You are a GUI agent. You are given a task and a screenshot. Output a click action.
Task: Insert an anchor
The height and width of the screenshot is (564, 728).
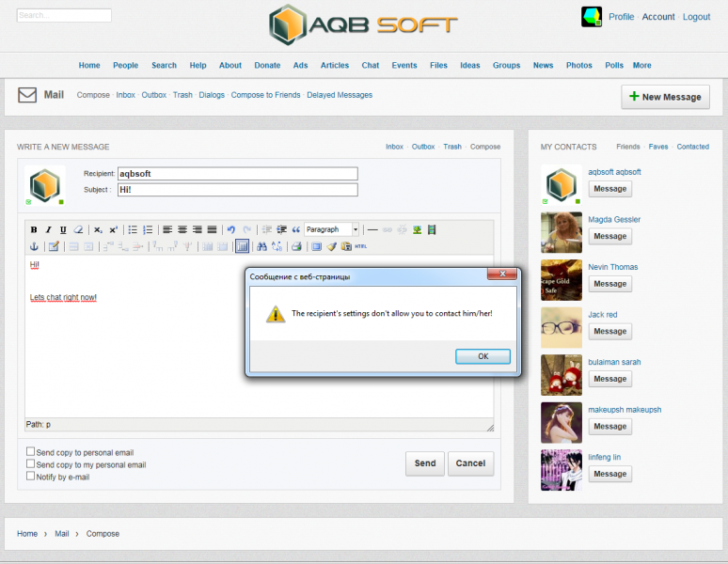[34, 246]
